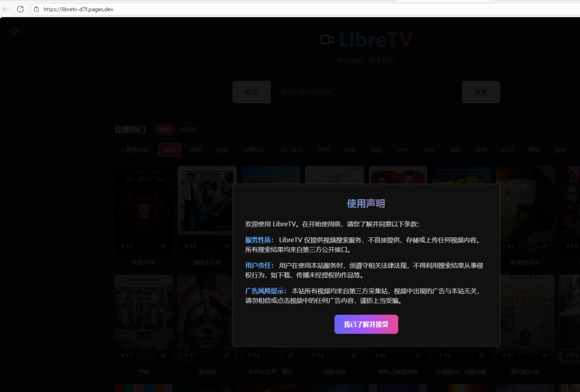Open the 管理标签 tag manager
Image resolution: width=580 pixels, height=392 pixels.
(136, 150)
